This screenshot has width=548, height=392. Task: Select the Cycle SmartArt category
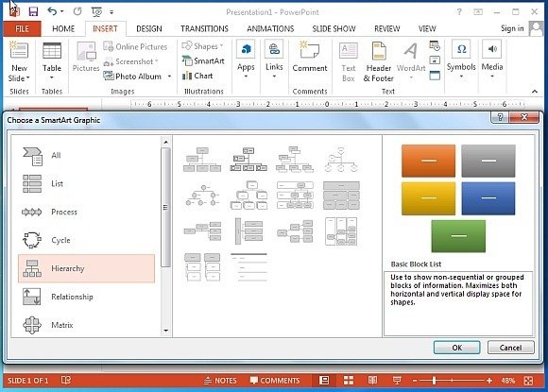(86, 240)
